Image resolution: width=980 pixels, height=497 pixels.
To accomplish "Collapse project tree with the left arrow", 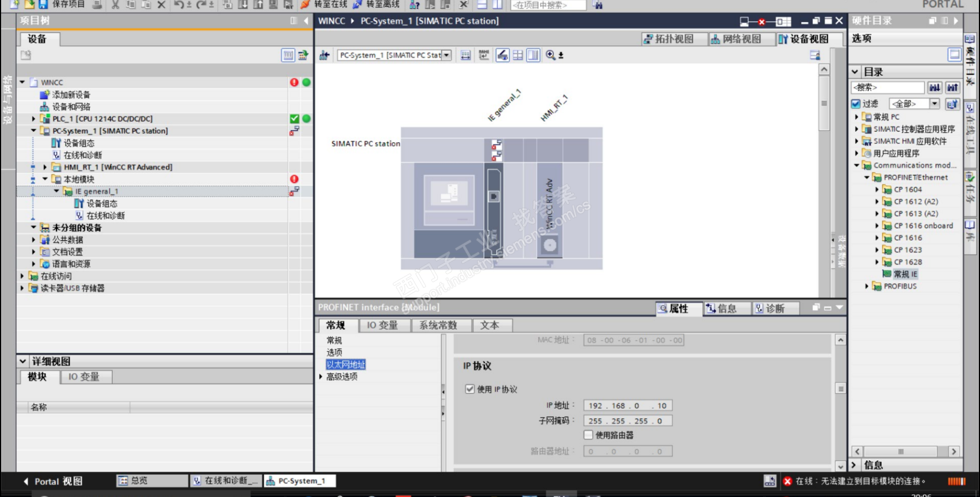I will pyautogui.click(x=306, y=21).
